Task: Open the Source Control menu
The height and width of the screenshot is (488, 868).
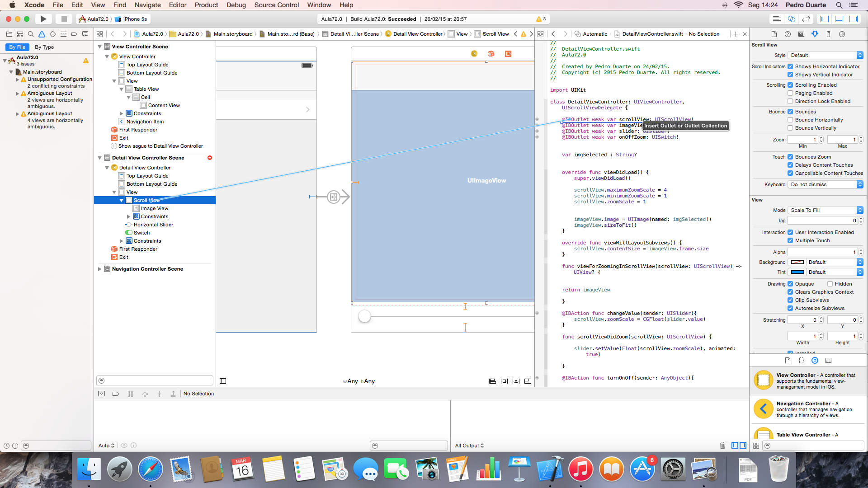Action: click(x=277, y=5)
